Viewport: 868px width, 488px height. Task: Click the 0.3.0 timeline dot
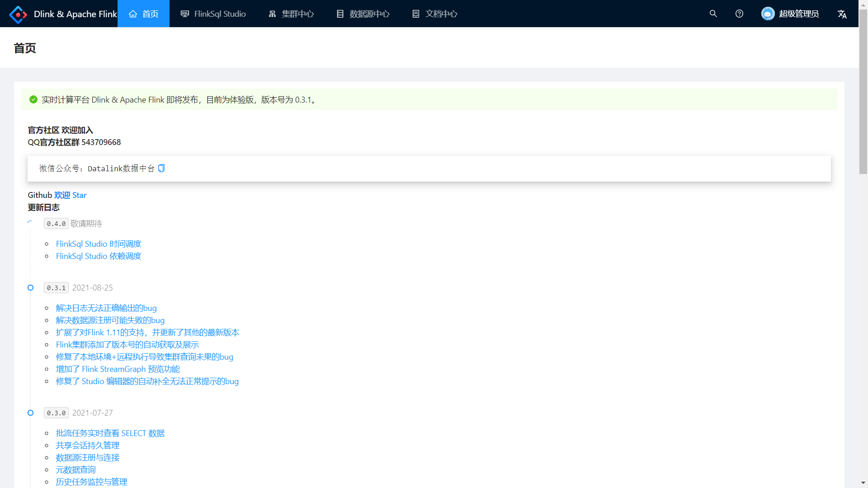click(30, 413)
